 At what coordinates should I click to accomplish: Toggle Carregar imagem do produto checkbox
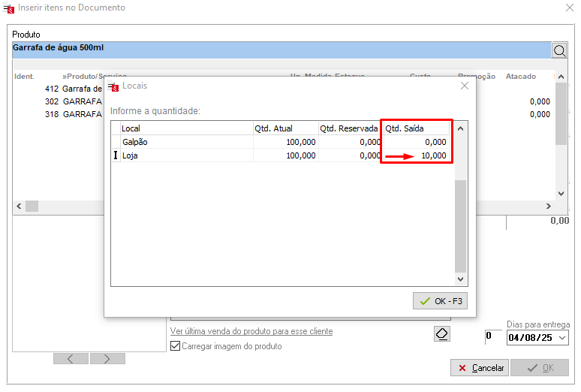pos(176,346)
